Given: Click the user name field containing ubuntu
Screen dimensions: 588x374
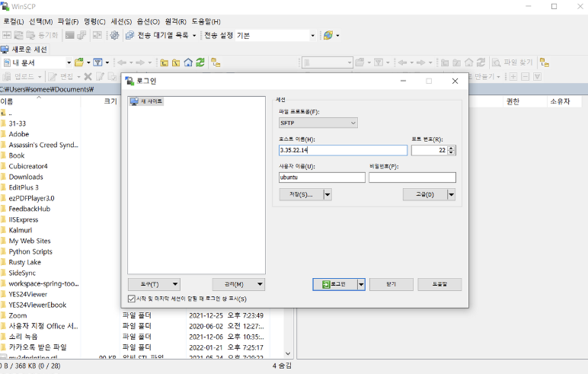Looking at the screenshot, I should (x=321, y=177).
